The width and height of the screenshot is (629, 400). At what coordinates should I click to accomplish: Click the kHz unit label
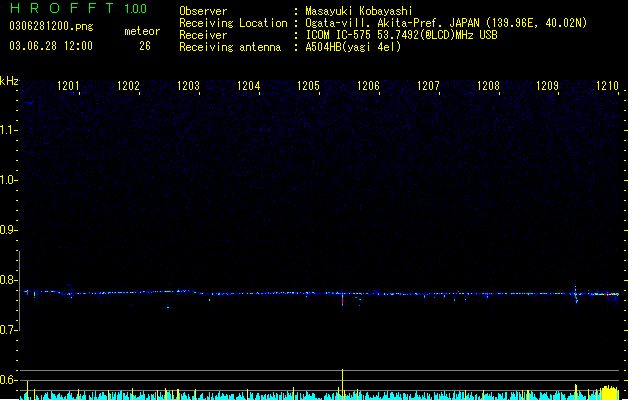pyautogui.click(x=9, y=81)
